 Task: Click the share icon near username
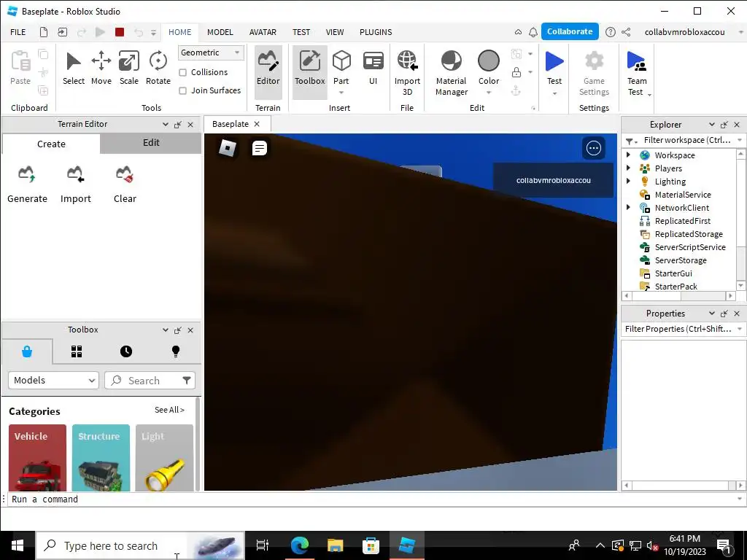[x=626, y=32]
